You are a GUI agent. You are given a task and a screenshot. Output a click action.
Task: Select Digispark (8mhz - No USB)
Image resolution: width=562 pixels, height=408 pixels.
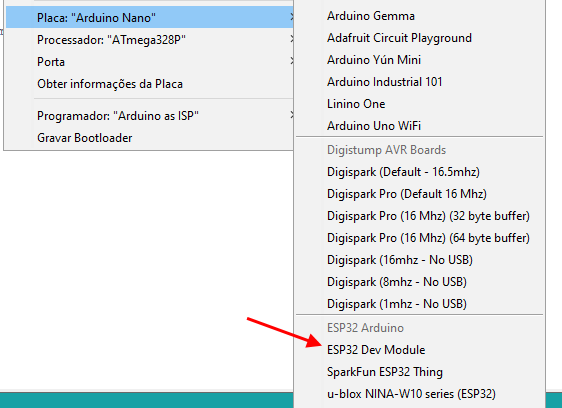[419, 282]
